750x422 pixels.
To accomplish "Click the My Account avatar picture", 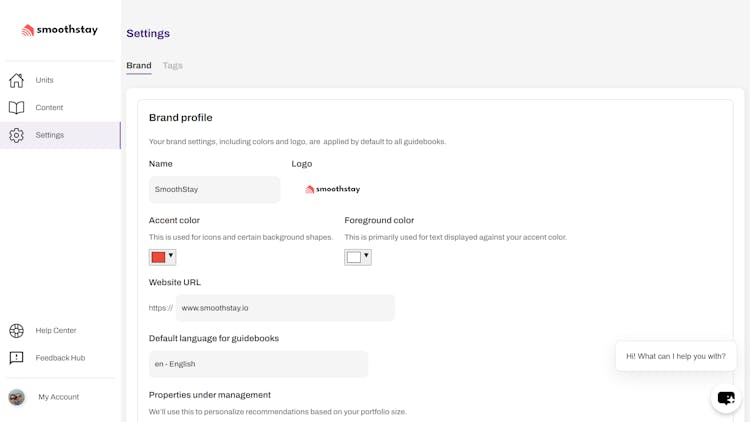I will tap(17, 397).
